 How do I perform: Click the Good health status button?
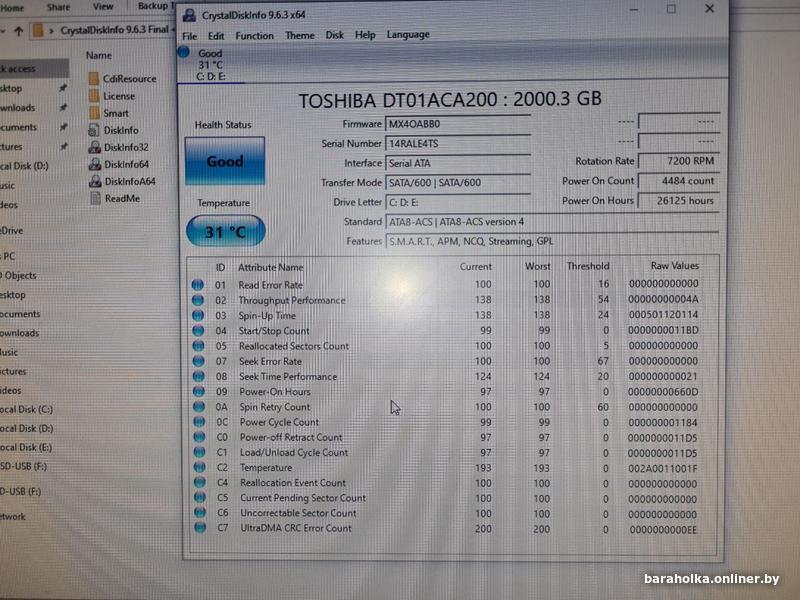224,161
